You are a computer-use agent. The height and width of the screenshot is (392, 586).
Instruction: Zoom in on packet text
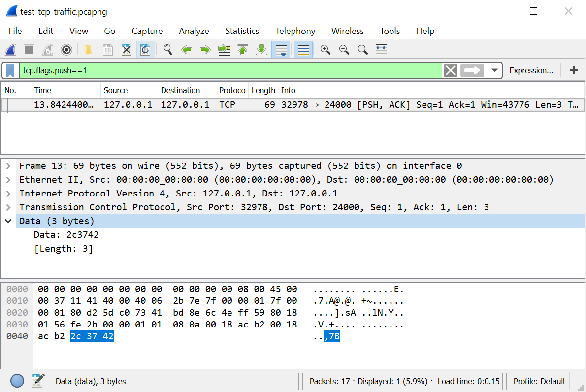click(325, 50)
